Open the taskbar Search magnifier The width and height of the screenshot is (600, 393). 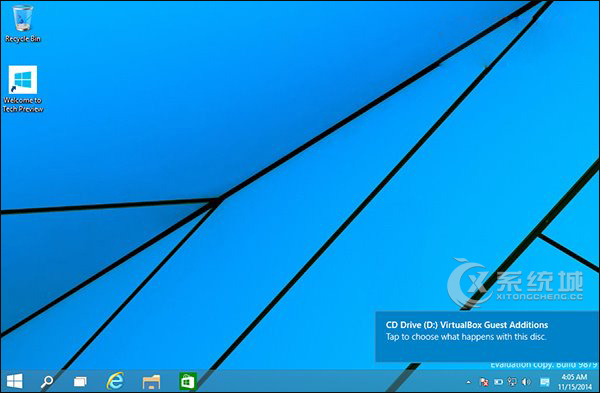(47, 381)
